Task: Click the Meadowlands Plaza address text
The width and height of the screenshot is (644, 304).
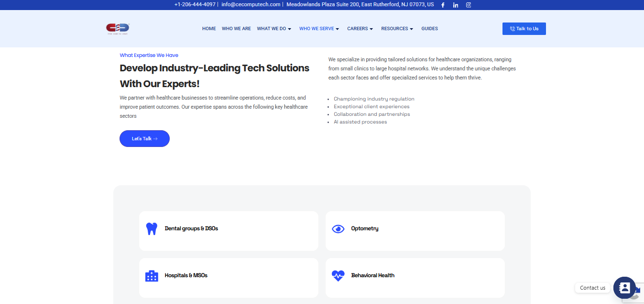Action: click(x=360, y=4)
